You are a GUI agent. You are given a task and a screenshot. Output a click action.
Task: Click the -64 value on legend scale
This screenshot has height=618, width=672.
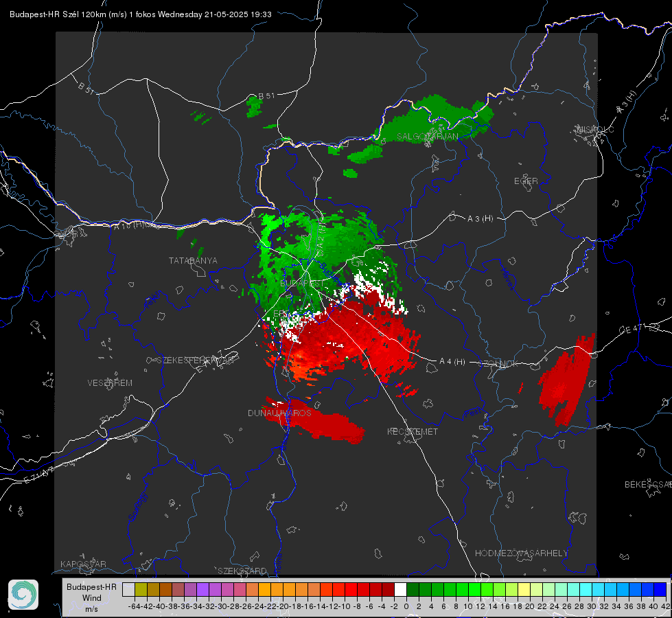(135, 606)
